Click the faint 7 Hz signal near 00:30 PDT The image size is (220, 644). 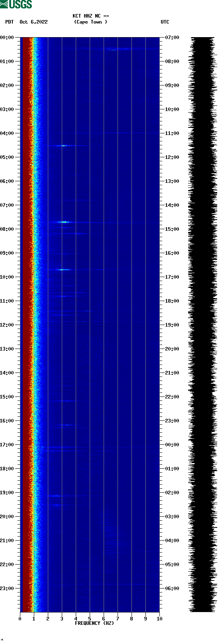click(x=118, y=49)
